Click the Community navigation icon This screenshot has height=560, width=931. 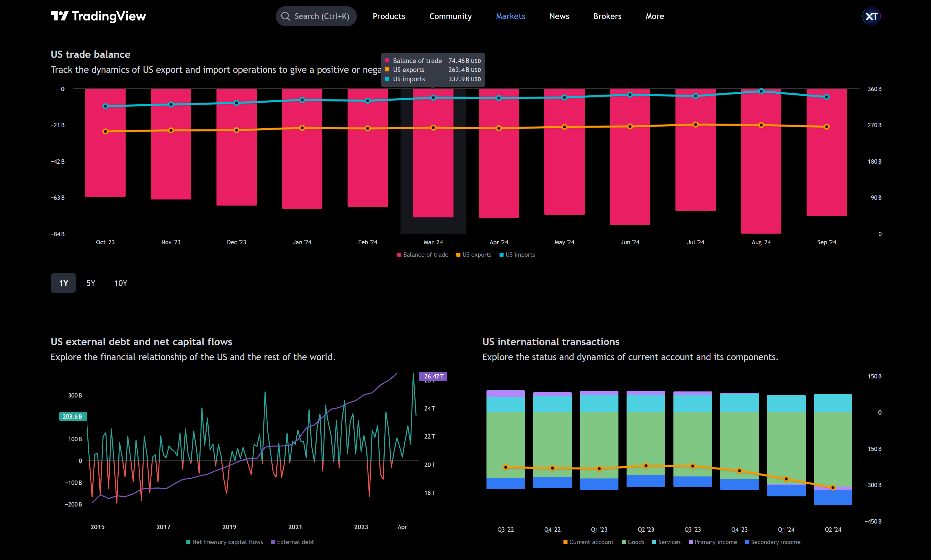click(449, 16)
